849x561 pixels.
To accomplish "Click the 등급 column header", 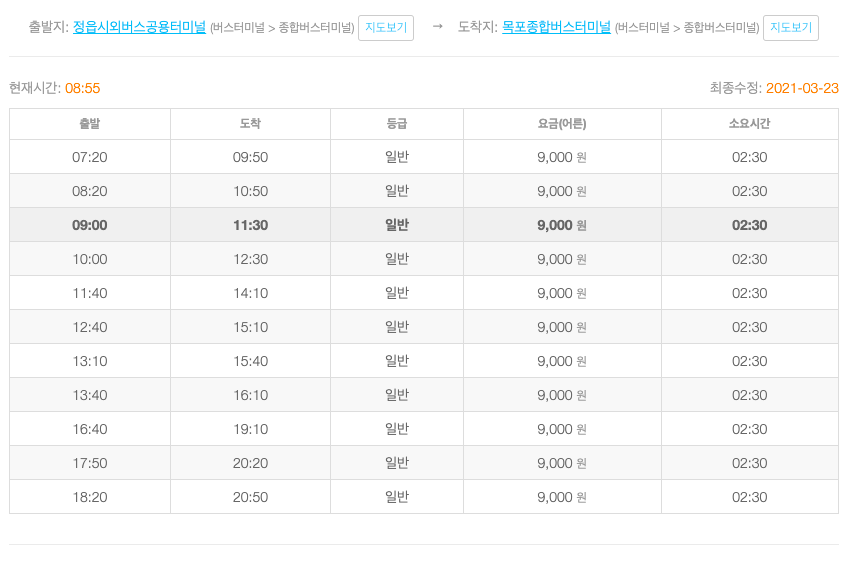I will pyautogui.click(x=397, y=124).
